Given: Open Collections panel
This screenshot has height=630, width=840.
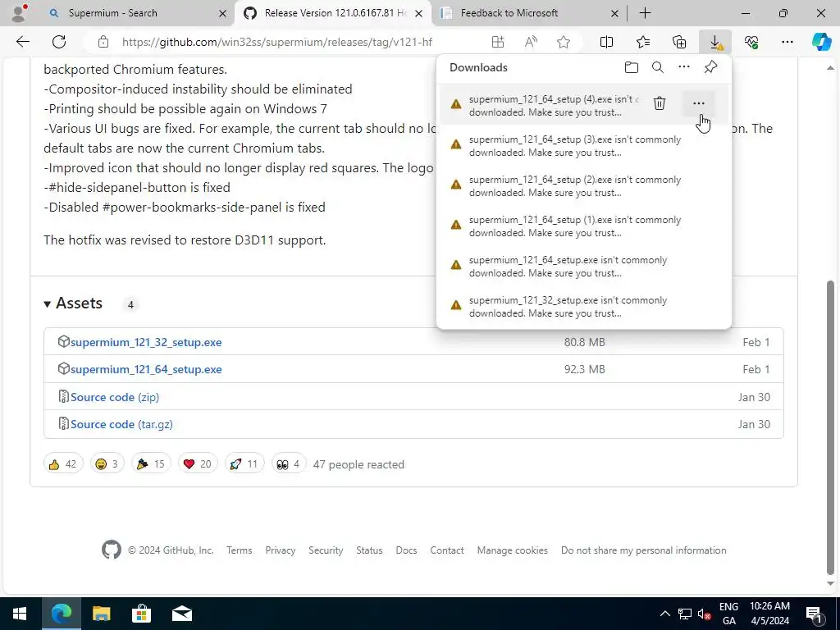Looking at the screenshot, I should [679, 42].
